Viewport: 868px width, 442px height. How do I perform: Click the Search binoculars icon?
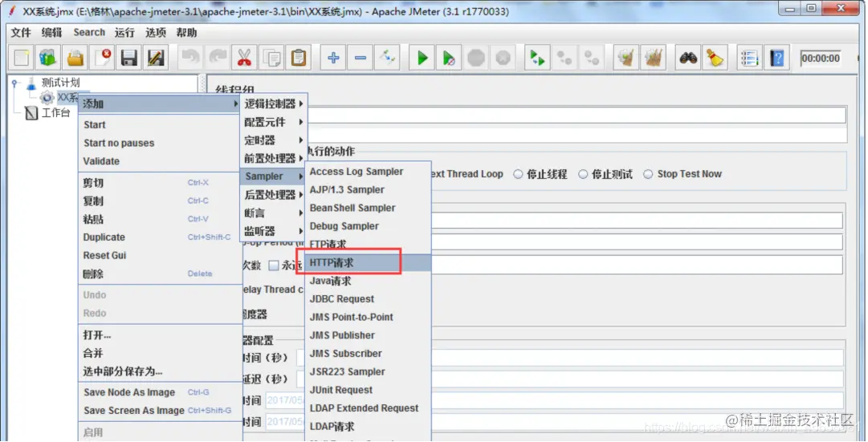(688, 58)
